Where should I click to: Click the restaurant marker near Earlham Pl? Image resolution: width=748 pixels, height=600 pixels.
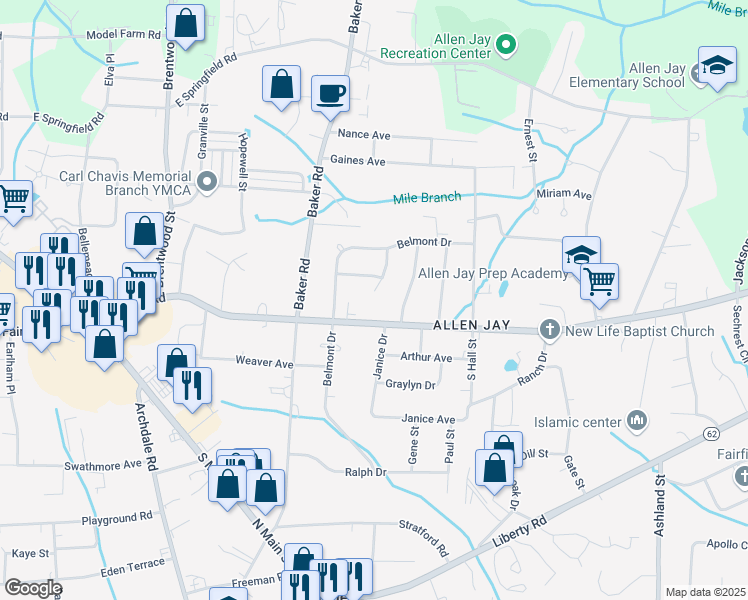click(x=42, y=326)
